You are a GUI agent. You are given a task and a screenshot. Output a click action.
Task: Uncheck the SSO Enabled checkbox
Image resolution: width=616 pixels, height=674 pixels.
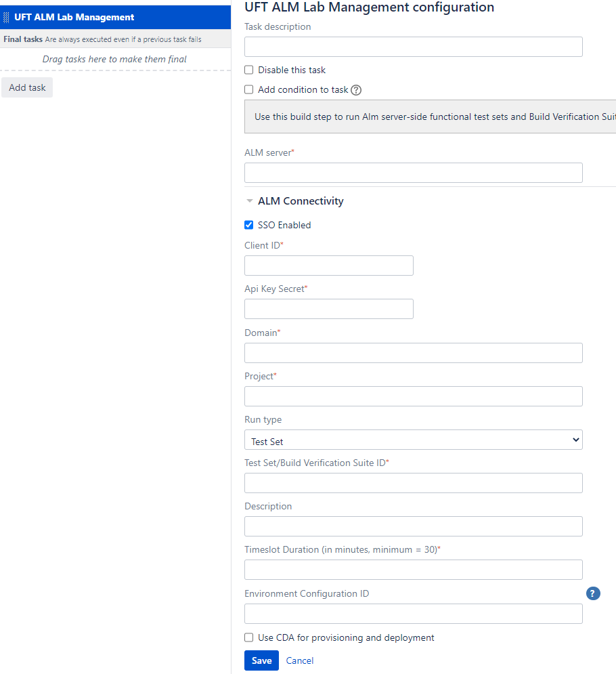tap(249, 225)
